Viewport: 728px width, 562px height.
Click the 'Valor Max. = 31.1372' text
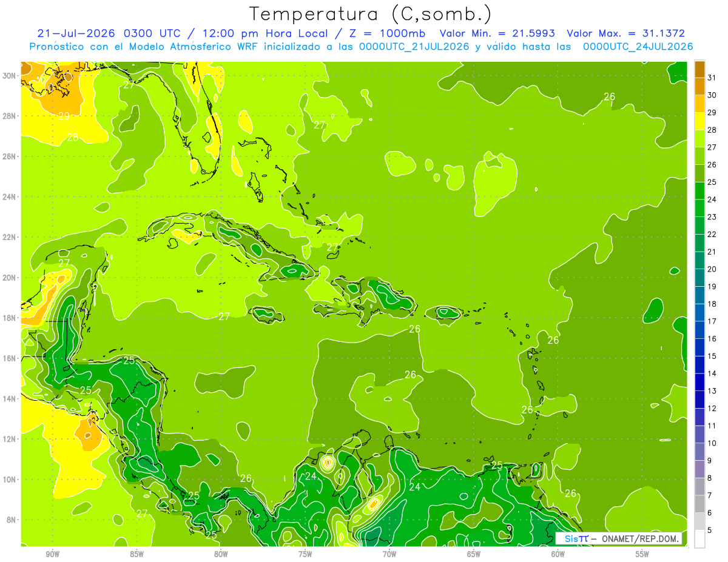[x=627, y=33]
